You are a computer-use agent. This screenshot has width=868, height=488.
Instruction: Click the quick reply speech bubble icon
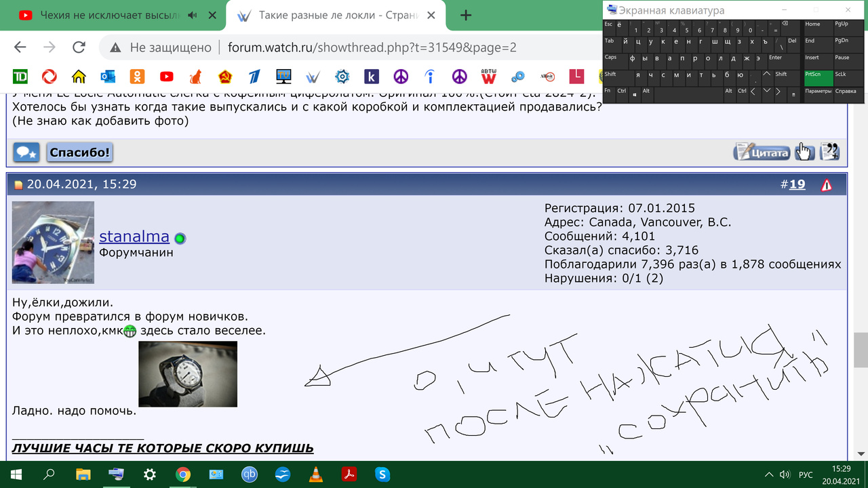tap(26, 152)
